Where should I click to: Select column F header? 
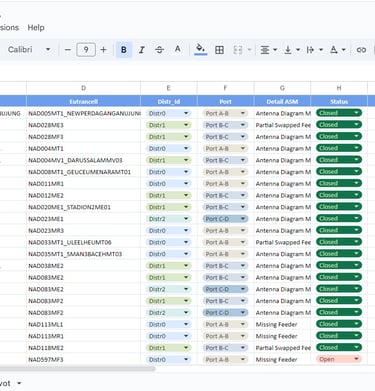pyautogui.click(x=225, y=88)
